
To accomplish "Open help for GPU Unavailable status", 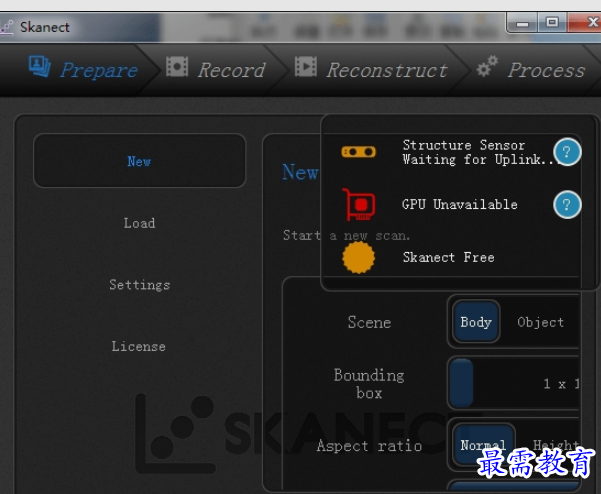I will (x=567, y=205).
